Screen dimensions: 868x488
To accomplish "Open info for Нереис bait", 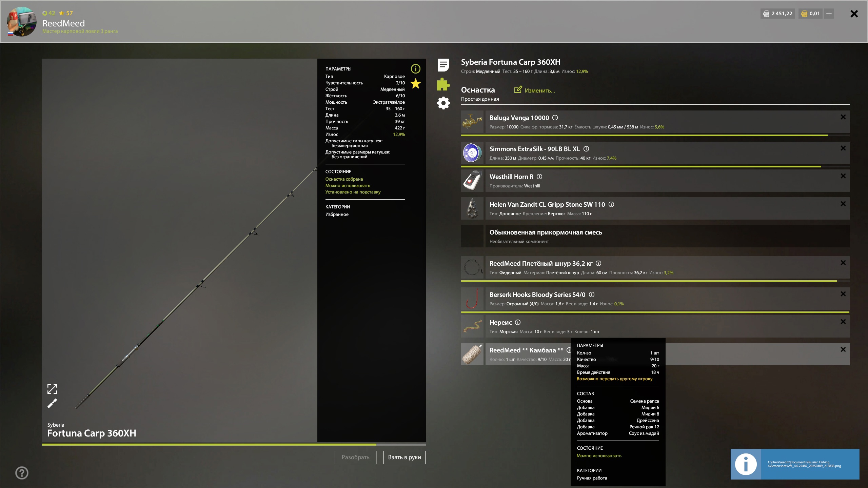I will tap(518, 322).
